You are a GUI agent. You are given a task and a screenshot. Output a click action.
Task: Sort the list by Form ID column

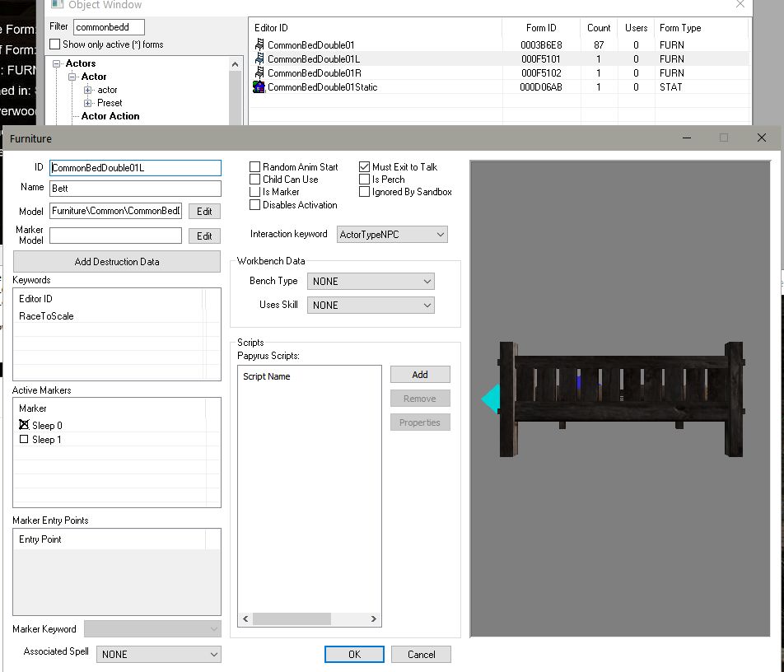tap(540, 28)
